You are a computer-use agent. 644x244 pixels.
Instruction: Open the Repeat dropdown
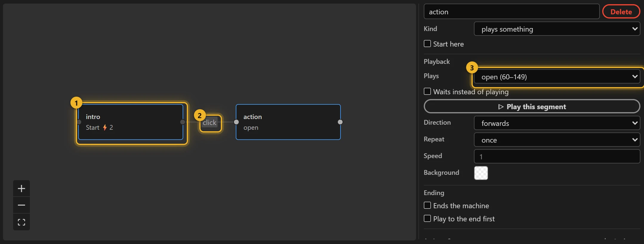point(557,140)
